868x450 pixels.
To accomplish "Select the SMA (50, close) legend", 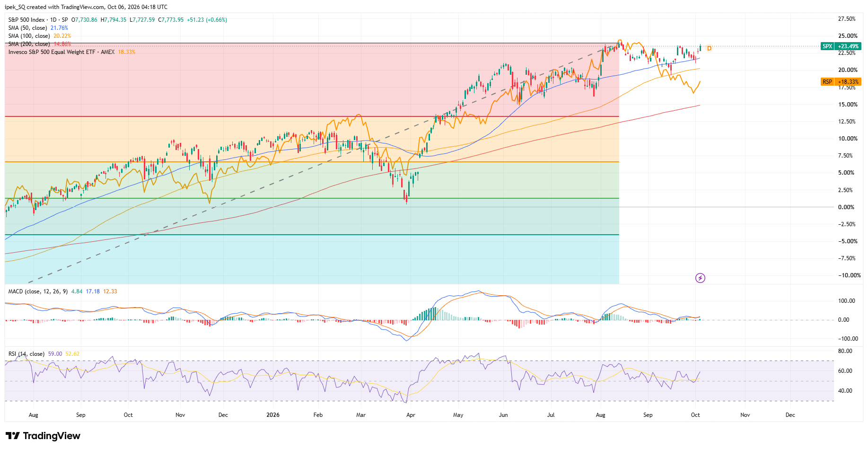I will 27,28.
